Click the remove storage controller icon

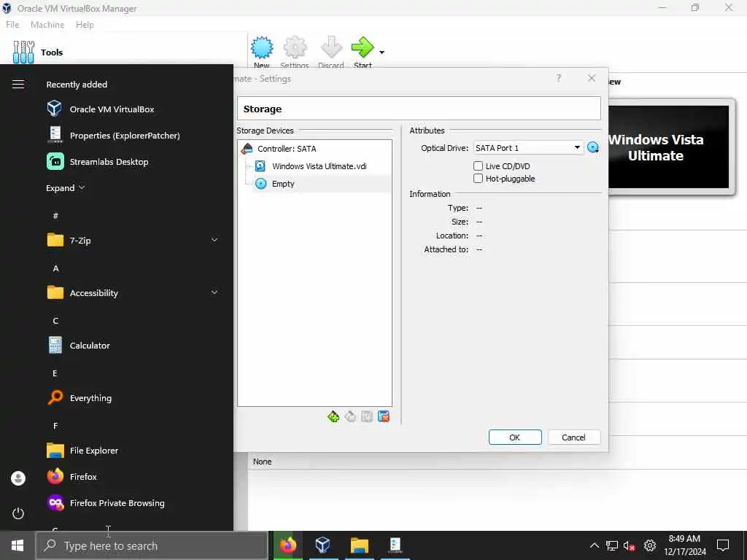(350, 416)
